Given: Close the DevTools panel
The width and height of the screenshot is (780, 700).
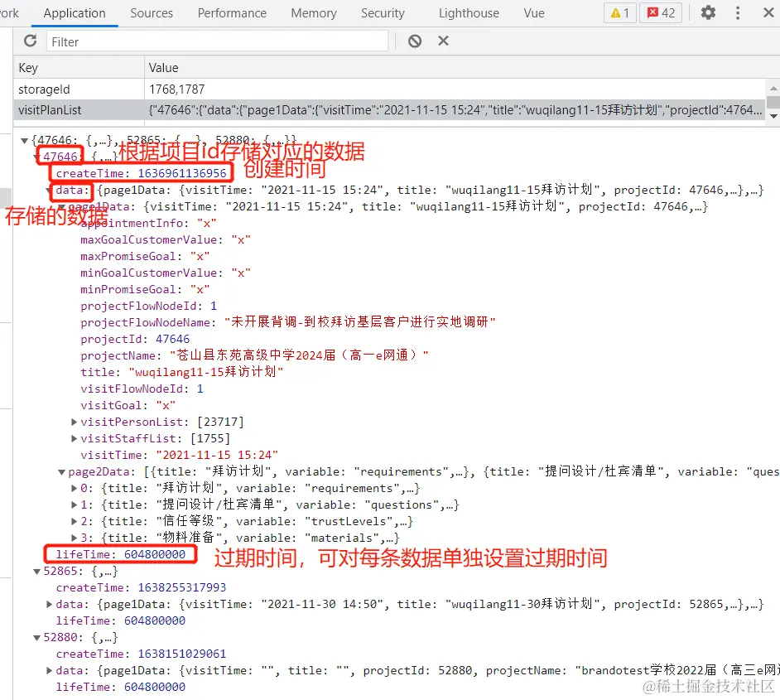Looking at the screenshot, I should coord(768,12).
